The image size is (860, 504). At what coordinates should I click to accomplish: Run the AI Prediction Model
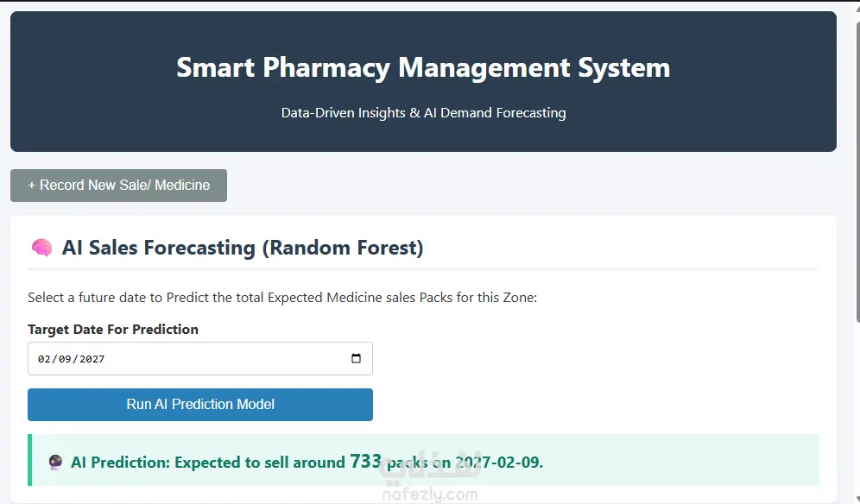[x=200, y=405]
